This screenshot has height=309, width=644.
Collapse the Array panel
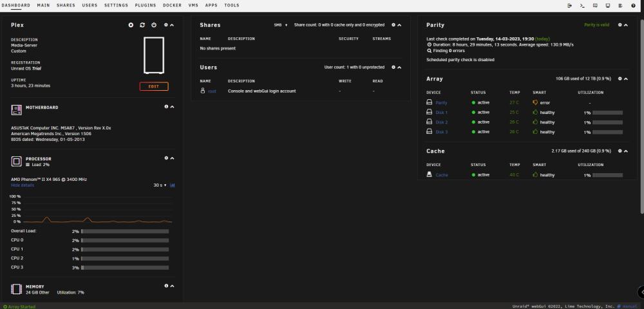626,79
